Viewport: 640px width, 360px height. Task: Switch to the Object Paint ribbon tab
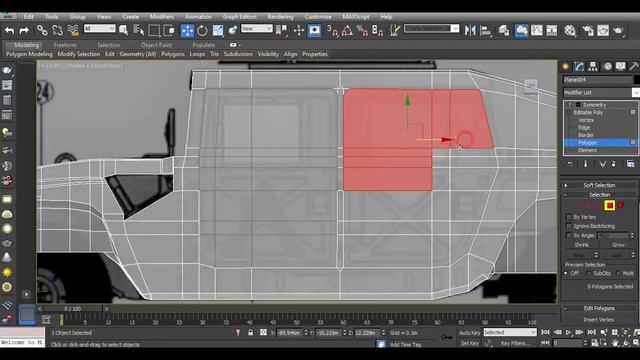[x=156, y=45]
